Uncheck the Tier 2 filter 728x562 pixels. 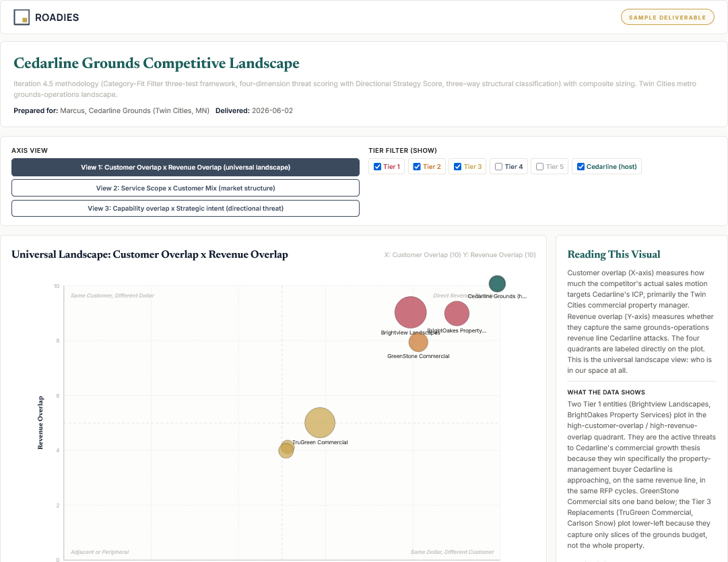coord(417,167)
